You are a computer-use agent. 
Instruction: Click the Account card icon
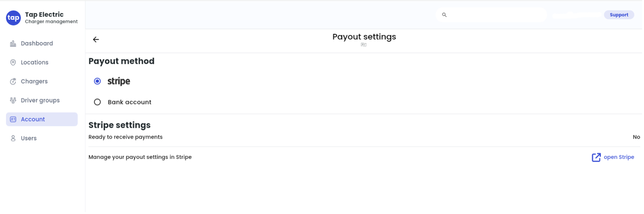[x=13, y=119]
